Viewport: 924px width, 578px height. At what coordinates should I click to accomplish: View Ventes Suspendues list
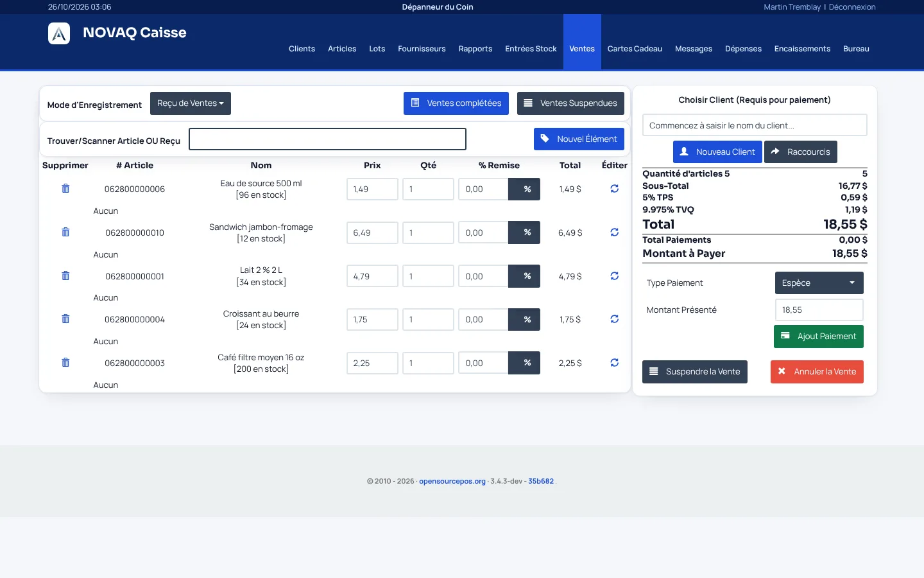click(570, 103)
